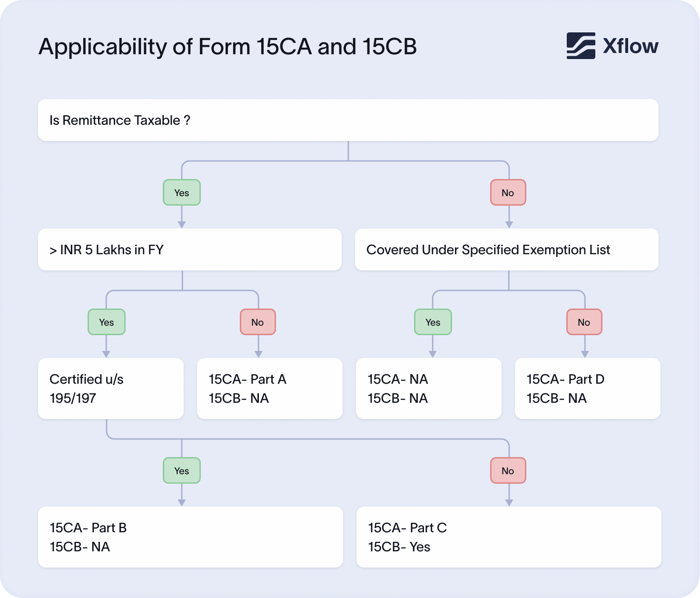Select the '15CA- Part C, 15CB- Yes' box
The width and height of the screenshot is (700, 598).
tap(508, 537)
